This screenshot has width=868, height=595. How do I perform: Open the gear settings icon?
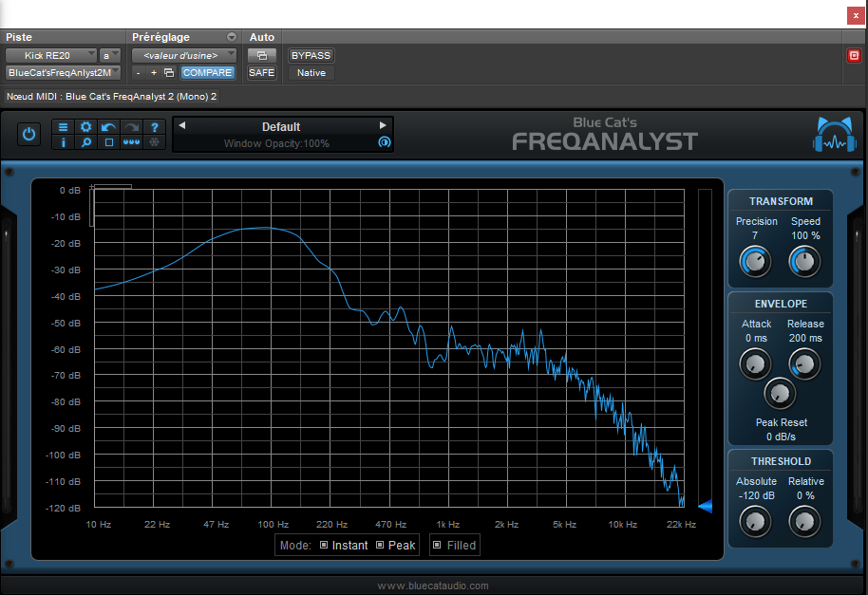[x=85, y=126]
